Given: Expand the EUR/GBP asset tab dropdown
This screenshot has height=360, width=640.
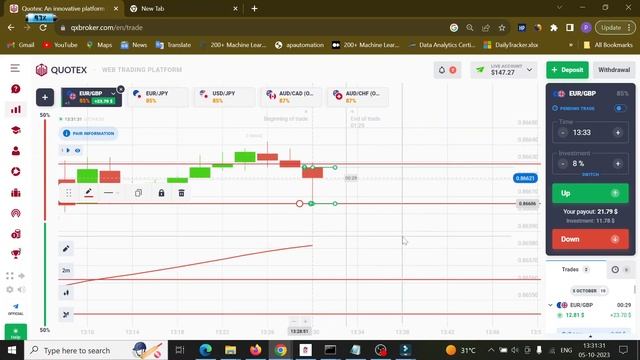Looking at the screenshot, I should [x=113, y=93].
